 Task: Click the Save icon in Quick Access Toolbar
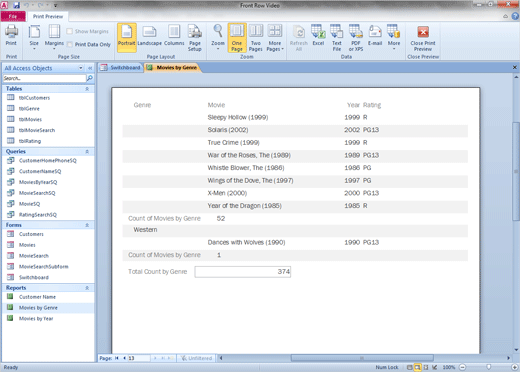click(16, 5)
